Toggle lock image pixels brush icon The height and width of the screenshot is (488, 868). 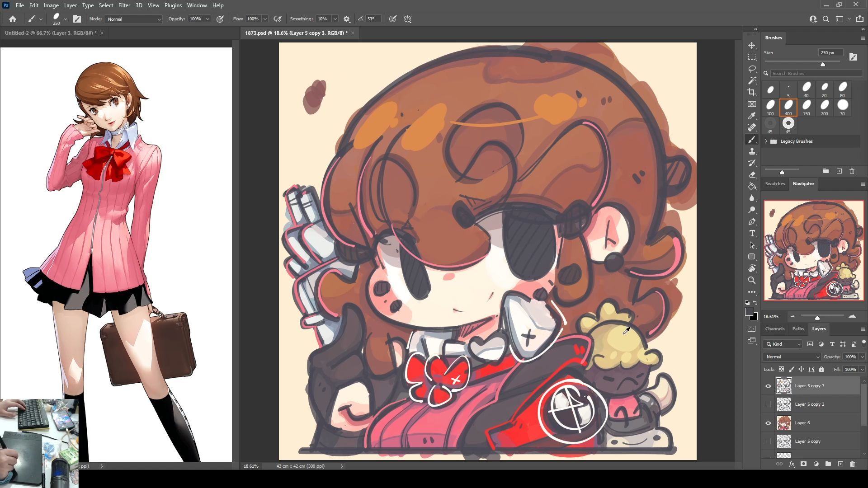point(792,369)
